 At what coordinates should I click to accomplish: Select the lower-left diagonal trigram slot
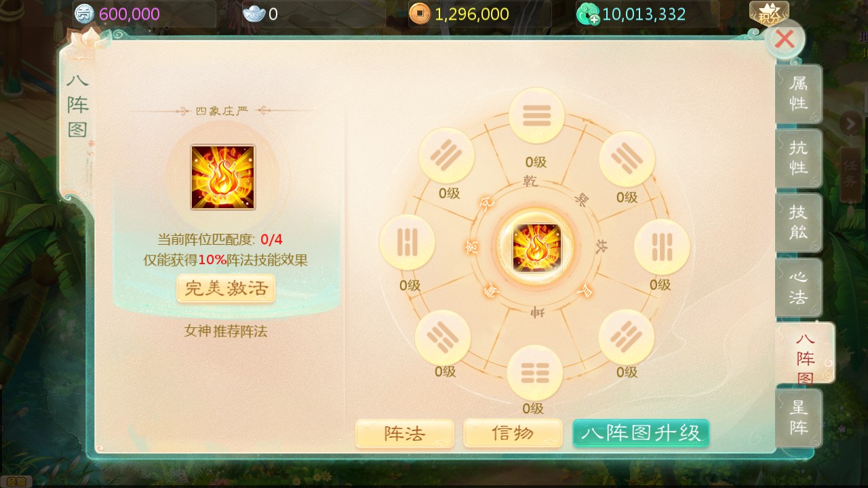[x=443, y=338]
